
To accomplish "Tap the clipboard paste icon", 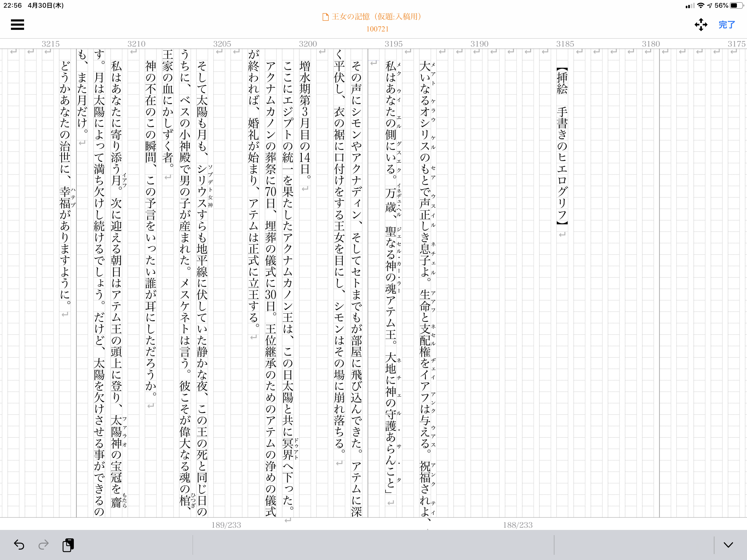I will point(68,544).
